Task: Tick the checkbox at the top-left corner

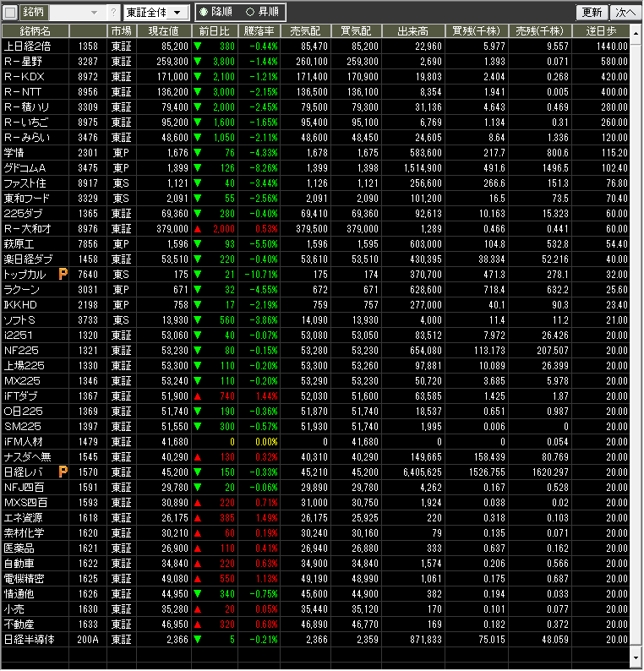Action: [x=10, y=13]
